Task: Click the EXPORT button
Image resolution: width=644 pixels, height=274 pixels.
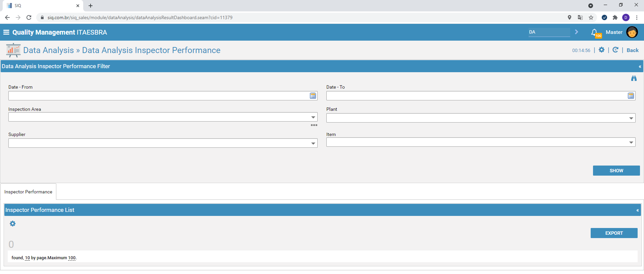Action: coord(614,233)
